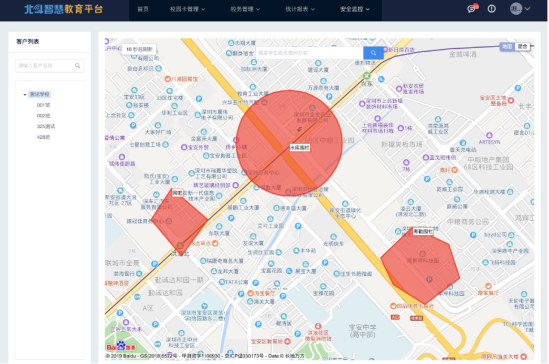The width and height of the screenshot is (549, 364).
Task: Select the 001班 class in tree
Action: (x=43, y=105)
